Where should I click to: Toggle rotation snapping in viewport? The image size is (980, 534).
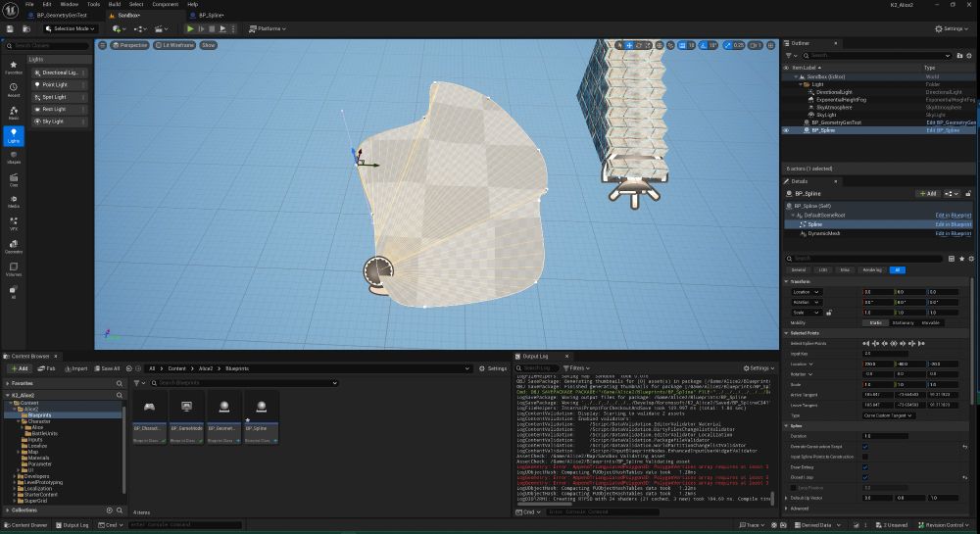(703, 45)
